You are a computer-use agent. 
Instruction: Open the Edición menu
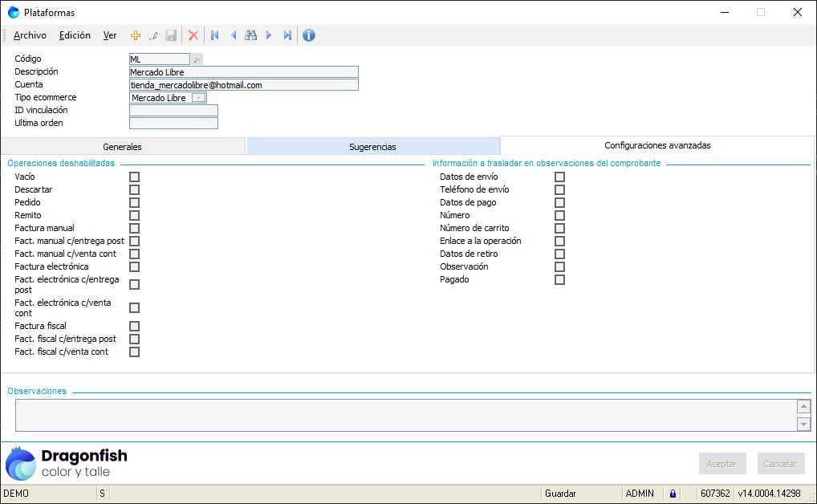[75, 35]
